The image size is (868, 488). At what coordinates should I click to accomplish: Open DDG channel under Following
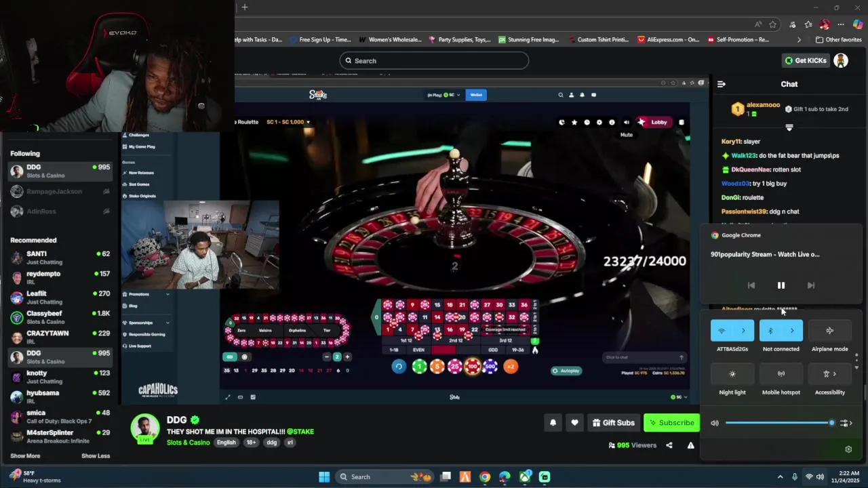60,171
